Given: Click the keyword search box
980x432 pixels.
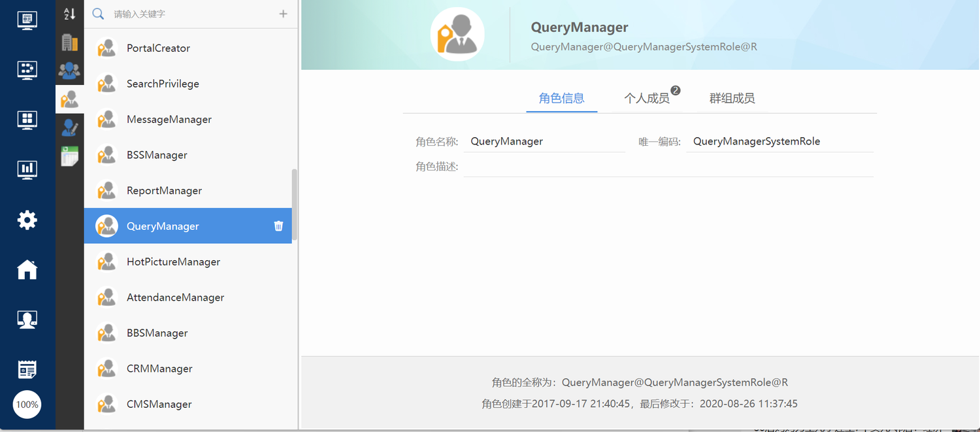Looking at the screenshot, I should pos(189,14).
